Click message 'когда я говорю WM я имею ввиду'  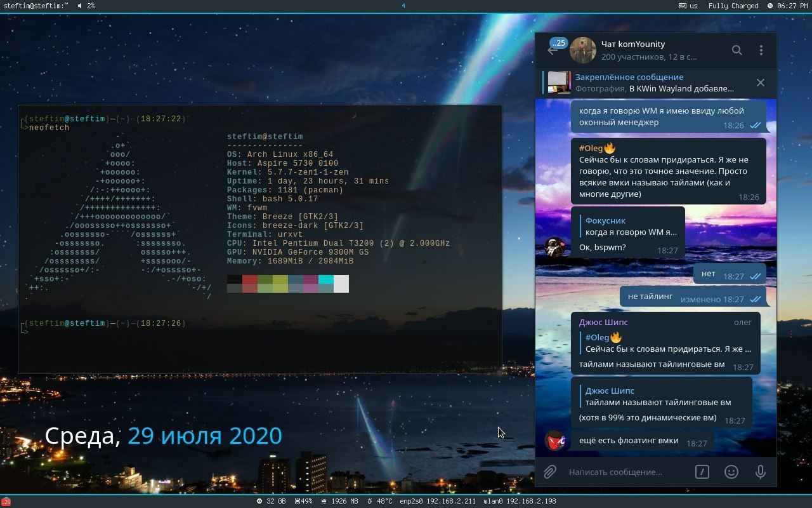pyautogui.click(x=669, y=117)
